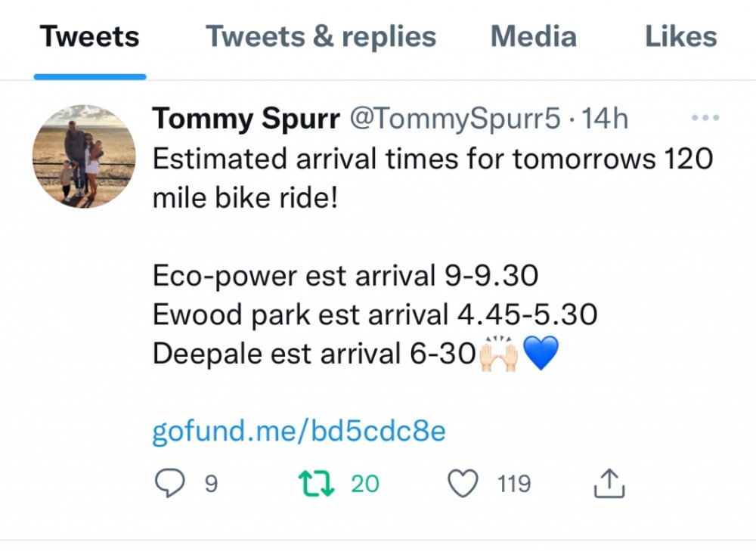Like the tweet with the heart outline icon
Screen dimensions: 756x551
[463, 484]
